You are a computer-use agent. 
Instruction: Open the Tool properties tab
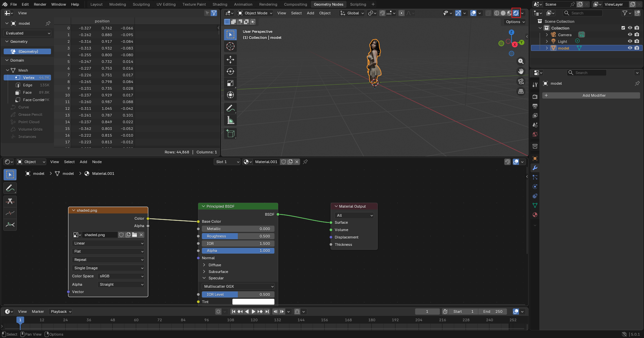535,85
